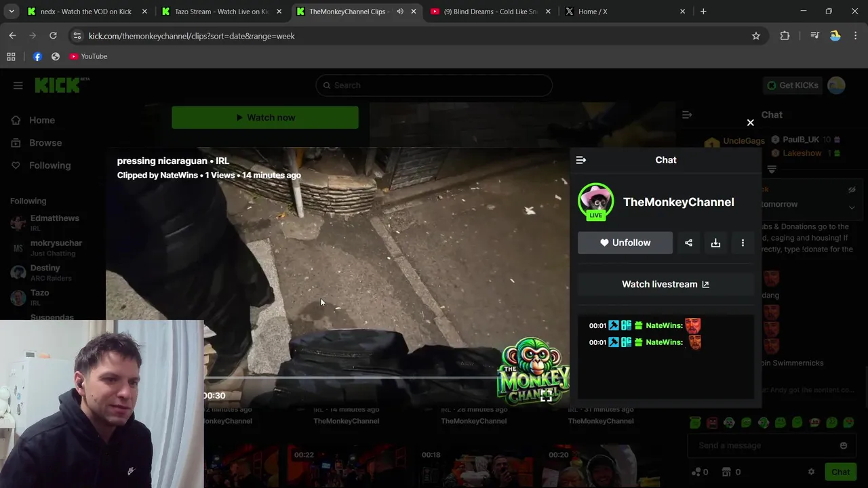Click the UncleGags leaderboard name

click(743, 141)
